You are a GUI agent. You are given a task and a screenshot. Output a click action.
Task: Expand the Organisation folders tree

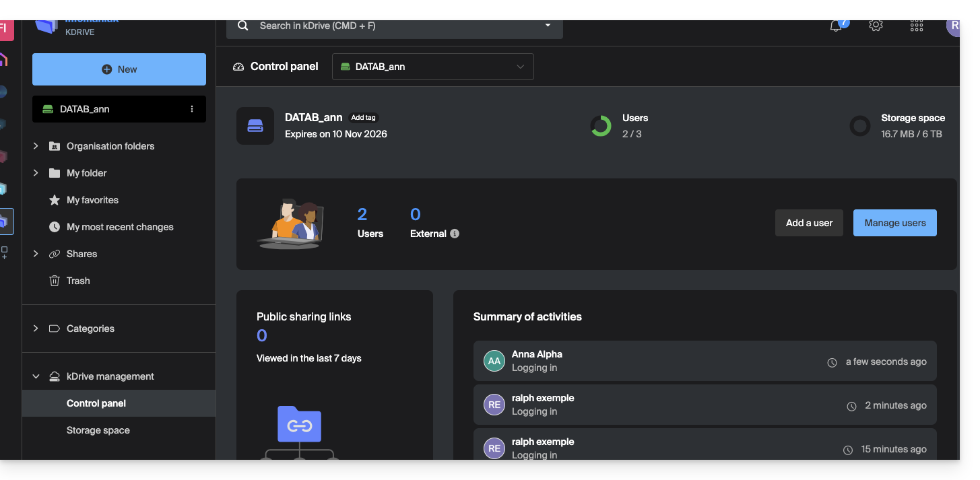[36, 146]
